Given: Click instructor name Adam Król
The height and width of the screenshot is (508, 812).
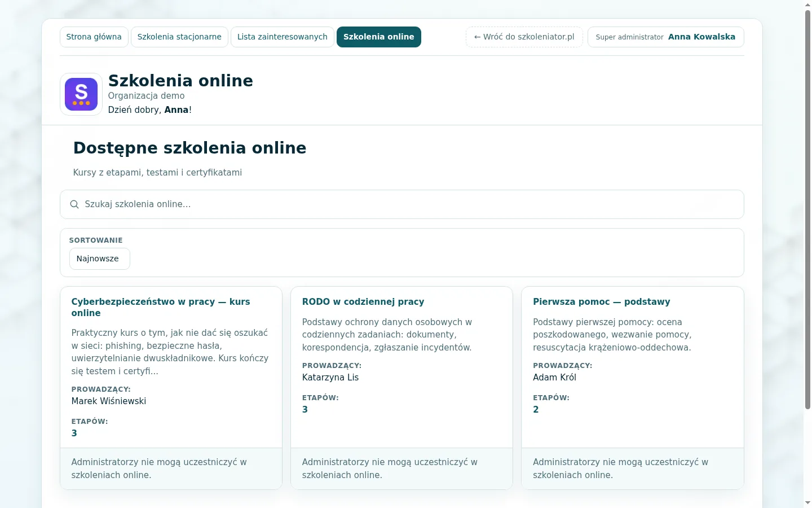Looking at the screenshot, I should pyautogui.click(x=555, y=377).
